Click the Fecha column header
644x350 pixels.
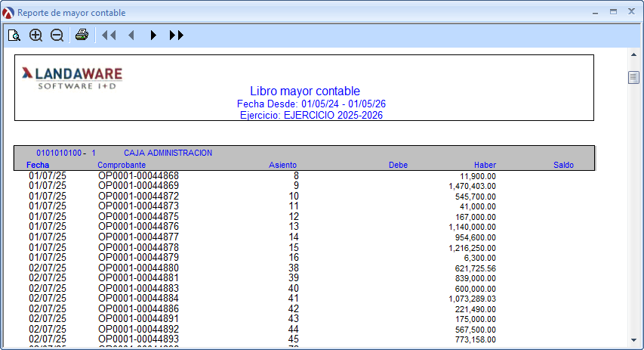point(38,165)
